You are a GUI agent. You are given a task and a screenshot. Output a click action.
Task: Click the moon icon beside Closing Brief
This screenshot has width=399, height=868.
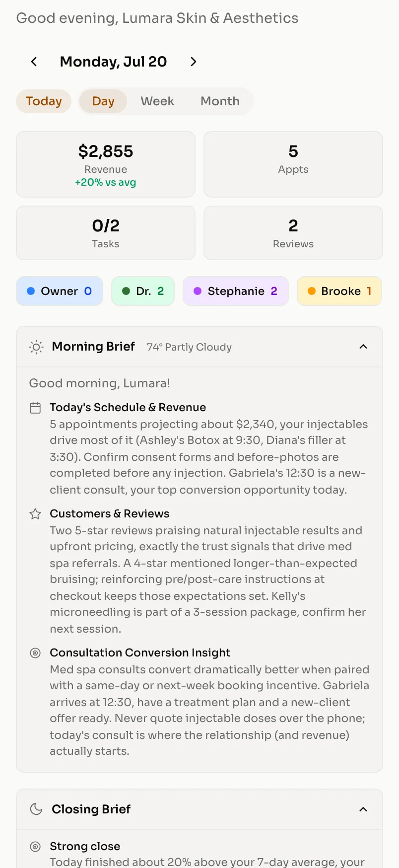(x=36, y=809)
